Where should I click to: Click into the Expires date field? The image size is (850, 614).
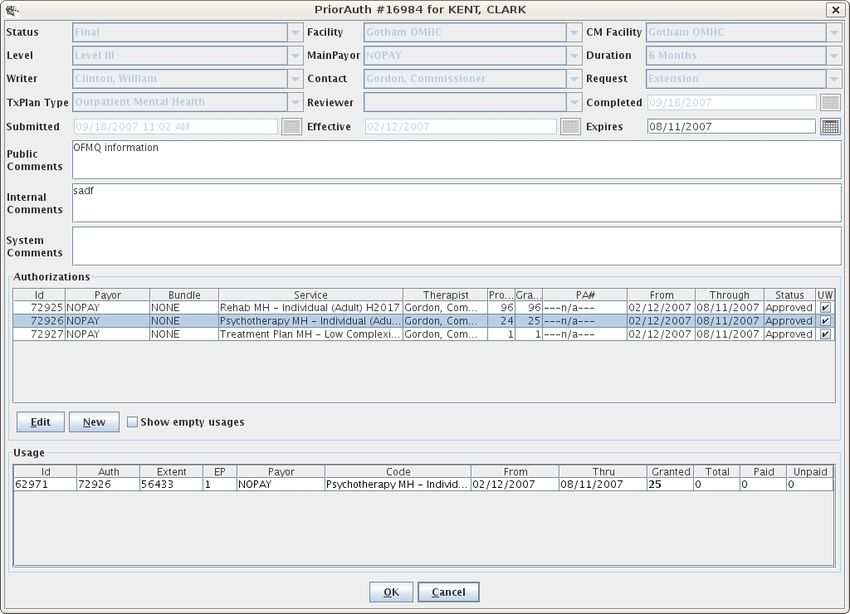click(x=731, y=126)
